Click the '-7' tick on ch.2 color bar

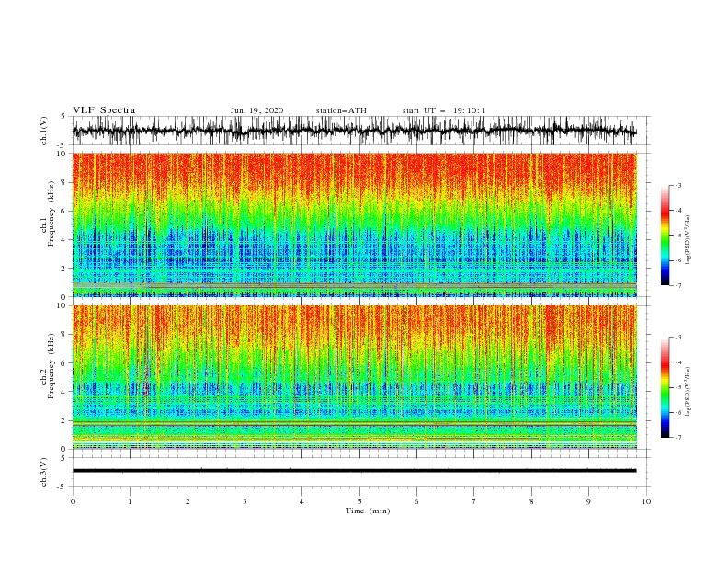tap(678, 438)
